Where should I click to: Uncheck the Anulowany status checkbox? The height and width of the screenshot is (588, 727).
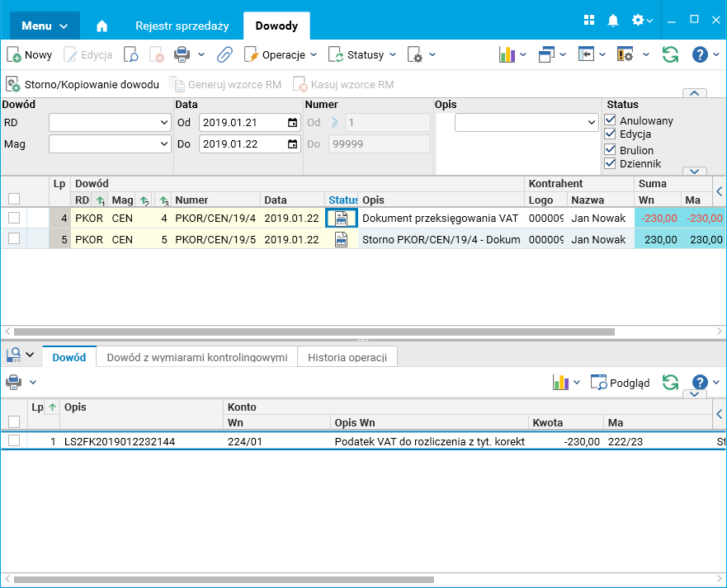[x=610, y=120]
